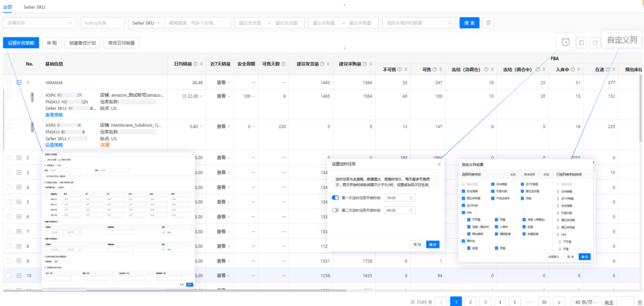Click the 设置补货策略 button
The image size is (644, 306).
21,42
